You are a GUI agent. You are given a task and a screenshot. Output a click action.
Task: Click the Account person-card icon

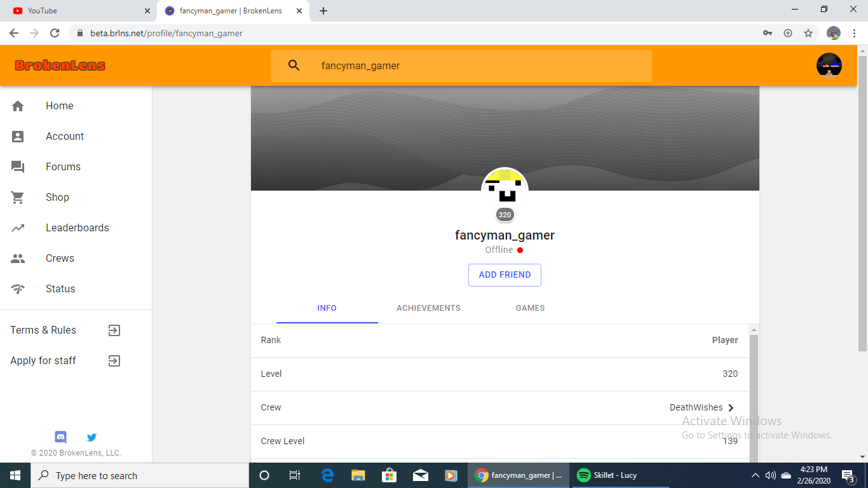pyautogui.click(x=18, y=137)
